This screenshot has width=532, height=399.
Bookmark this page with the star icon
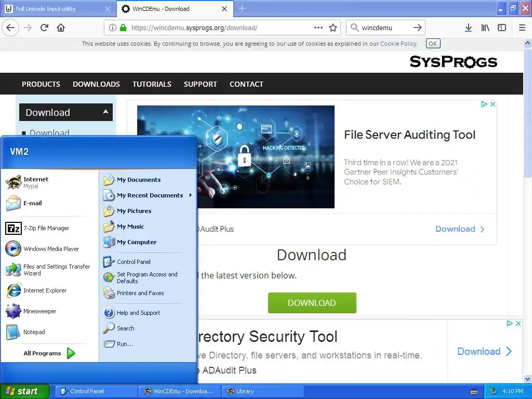click(x=333, y=28)
